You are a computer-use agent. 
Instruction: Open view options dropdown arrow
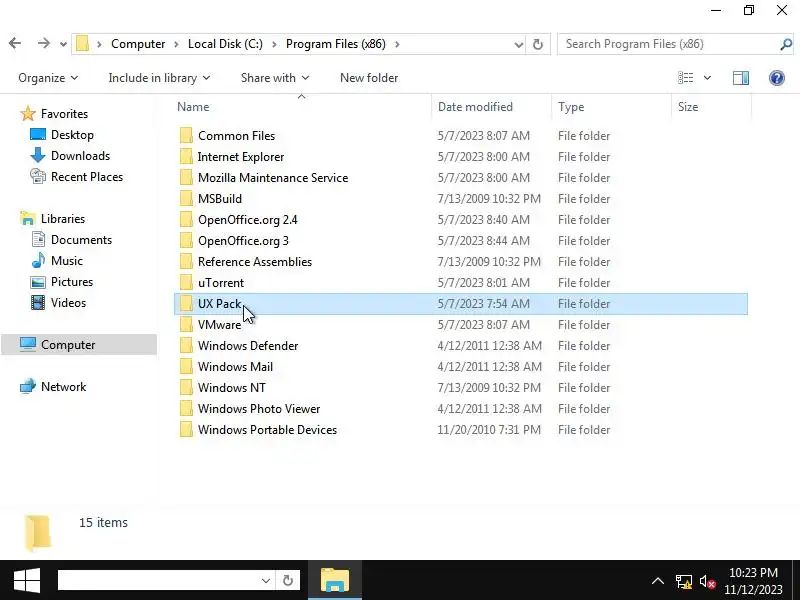pyautogui.click(x=707, y=78)
